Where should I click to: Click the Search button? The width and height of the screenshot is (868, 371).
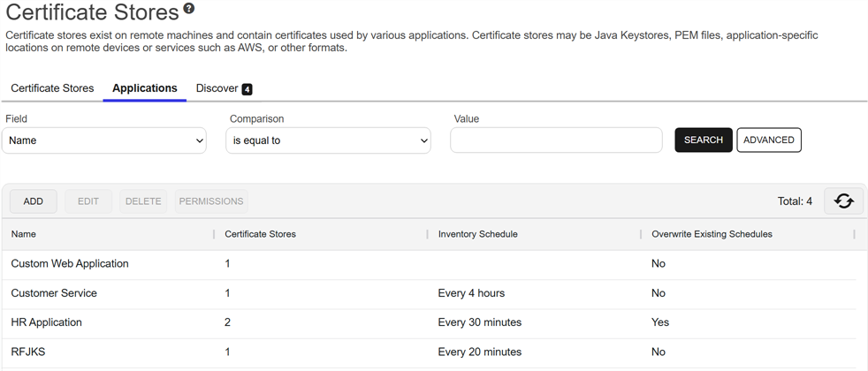[703, 140]
